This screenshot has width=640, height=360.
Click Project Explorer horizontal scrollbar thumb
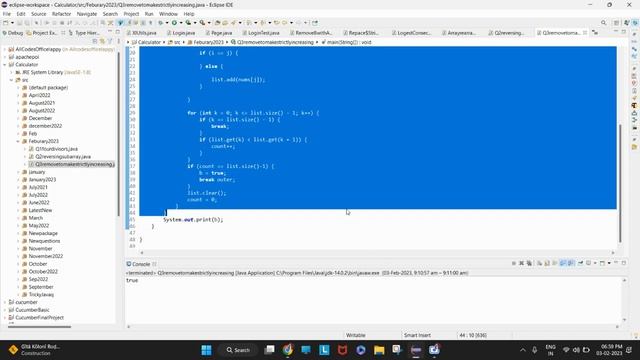[40, 327]
